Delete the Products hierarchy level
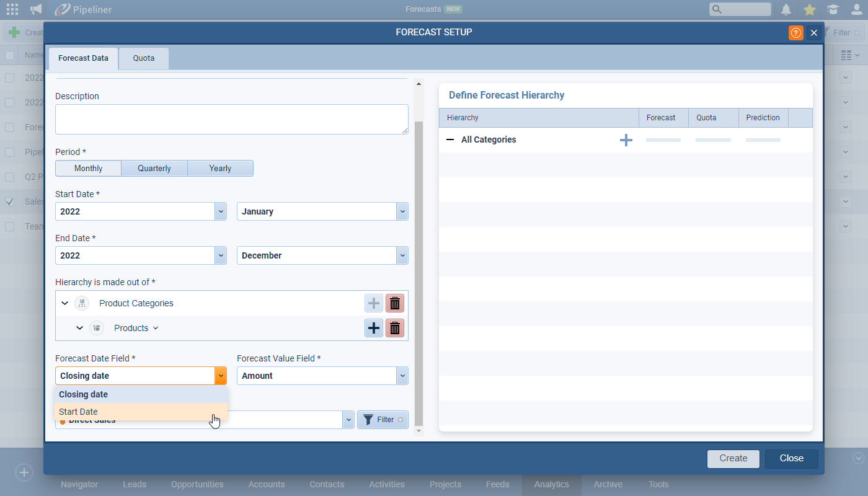The image size is (868, 496). [395, 328]
